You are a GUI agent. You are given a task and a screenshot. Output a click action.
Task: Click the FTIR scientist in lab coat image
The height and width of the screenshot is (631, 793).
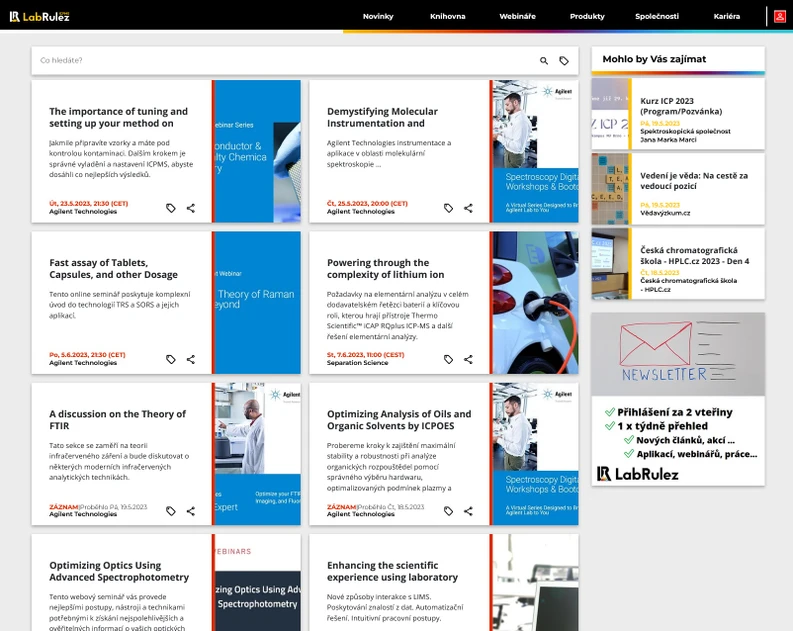(x=257, y=454)
